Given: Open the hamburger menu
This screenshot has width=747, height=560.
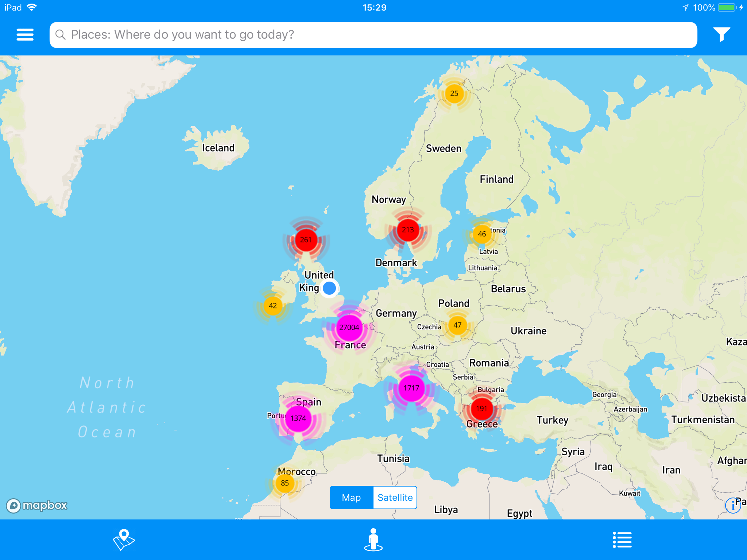Looking at the screenshot, I should coord(25,34).
